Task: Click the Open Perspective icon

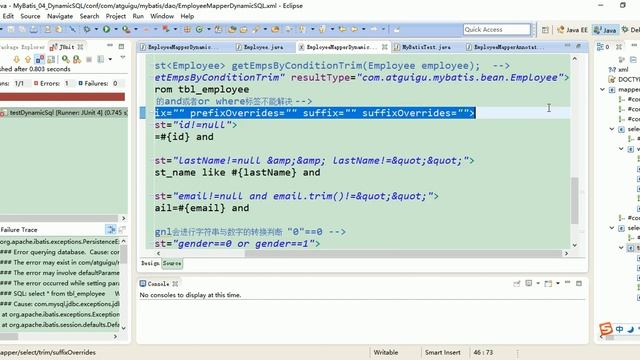Action: pos(545,30)
